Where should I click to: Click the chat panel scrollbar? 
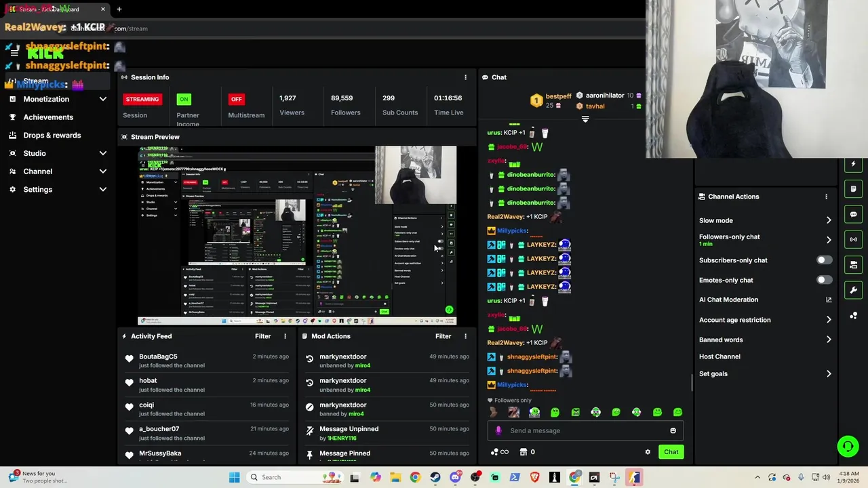coord(692,383)
